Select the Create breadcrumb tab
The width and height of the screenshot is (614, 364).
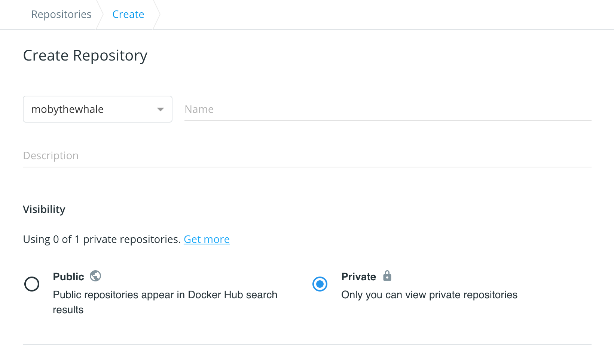click(x=128, y=14)
